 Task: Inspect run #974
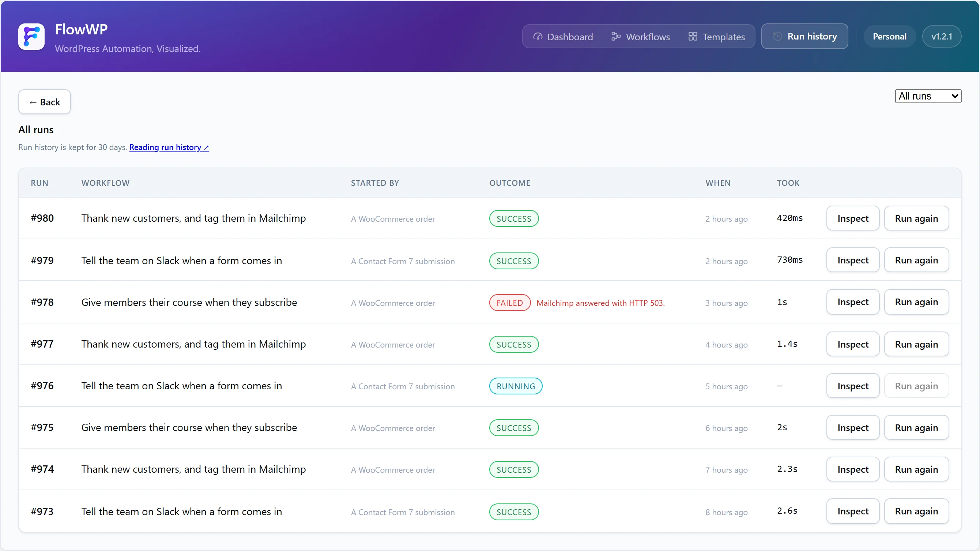point(852,469)
